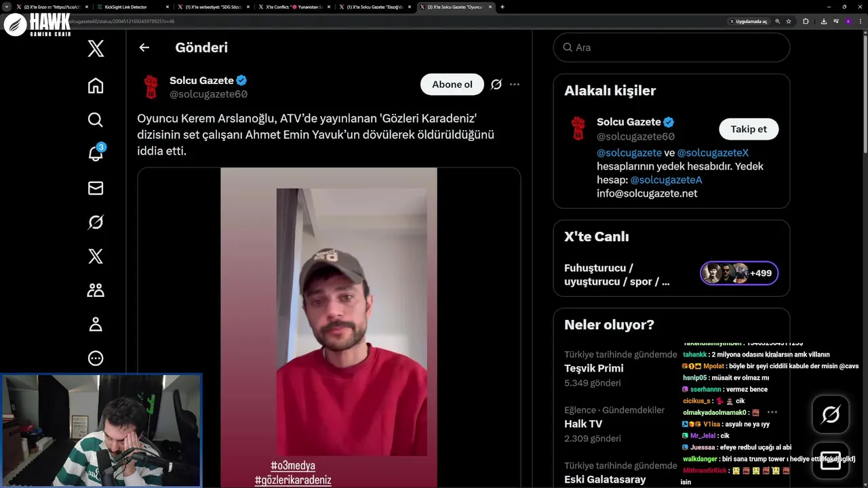Image resolution: width=868 pixels, height=488 pixels.
Task: Open @solcugazete mention link
Action: pos(629,152)
